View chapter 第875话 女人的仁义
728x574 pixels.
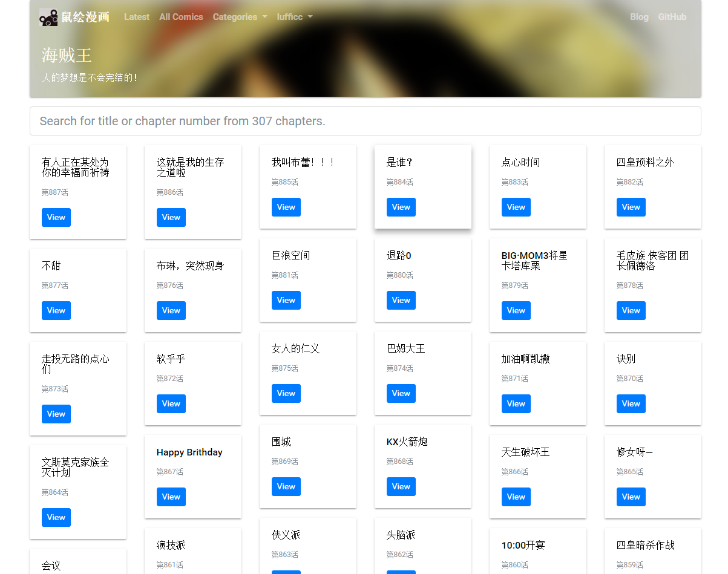286,394
